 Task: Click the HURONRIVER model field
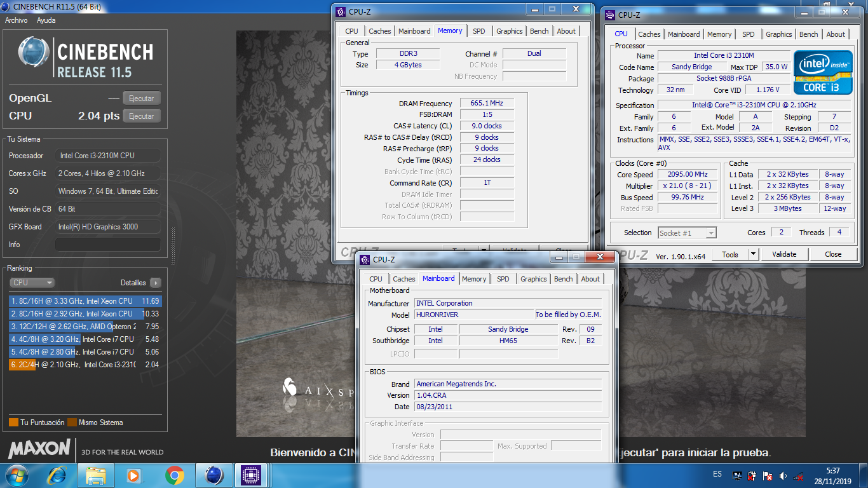coord(474,315)
